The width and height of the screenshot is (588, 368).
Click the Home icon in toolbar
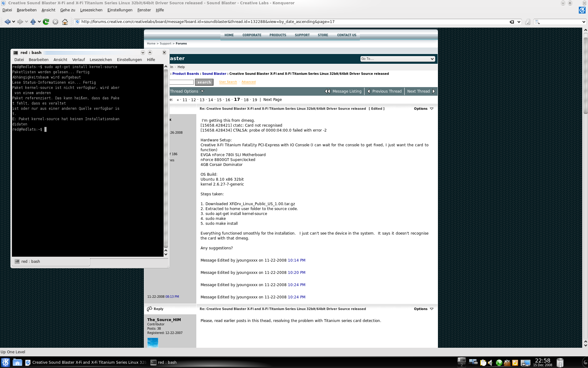tap(65, 22)
